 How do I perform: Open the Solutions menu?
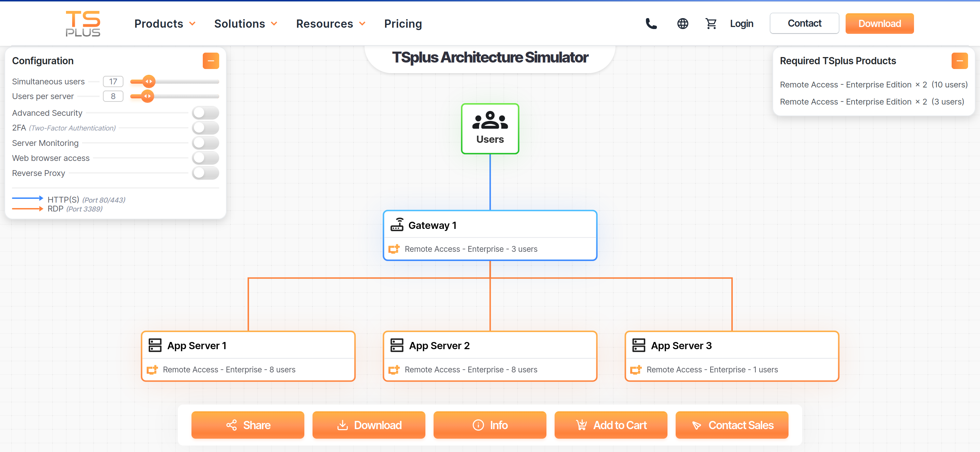click(x=240, y=24)
